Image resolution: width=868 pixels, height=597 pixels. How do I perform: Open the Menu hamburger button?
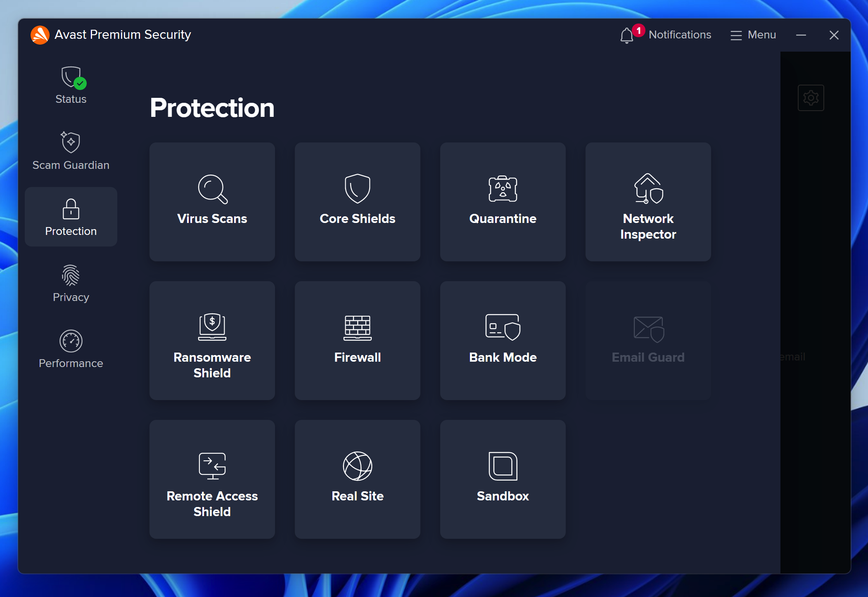pyautogui.click(x=753, y=35)
